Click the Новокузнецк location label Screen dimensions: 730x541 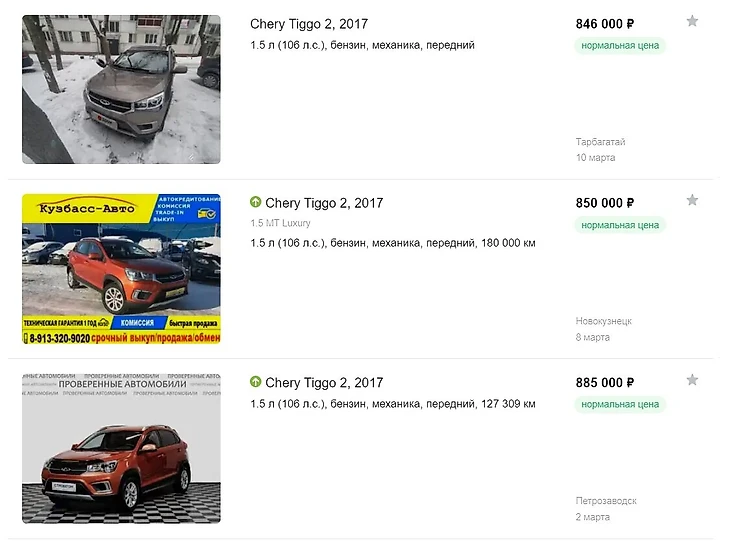(603, 321)
